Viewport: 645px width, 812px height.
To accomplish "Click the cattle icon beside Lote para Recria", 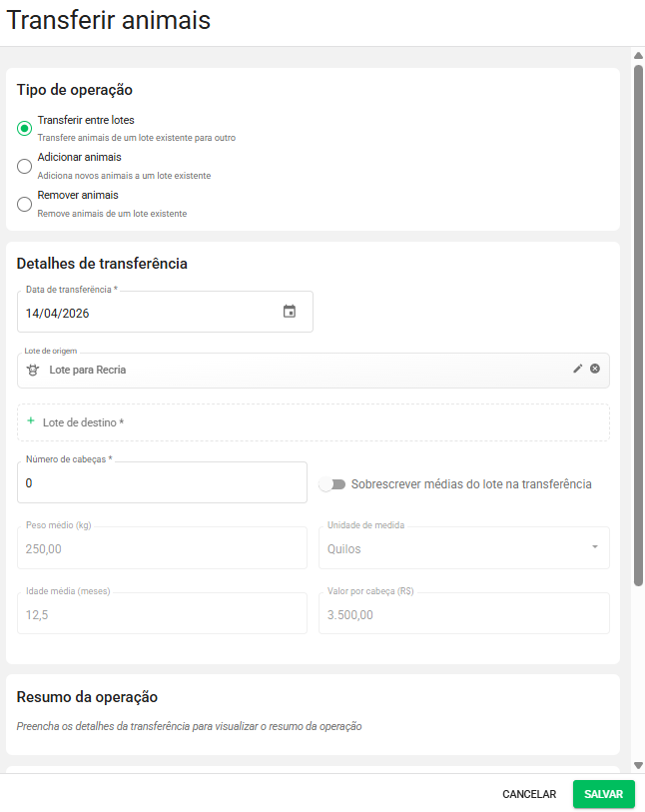I will coord(32,370).
